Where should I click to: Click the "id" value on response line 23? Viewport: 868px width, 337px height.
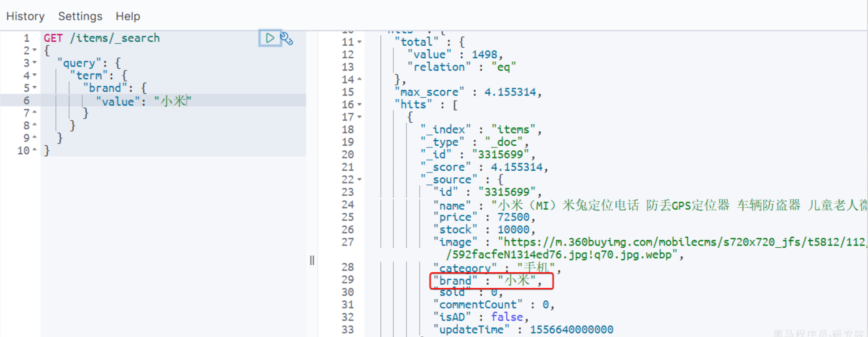(507, 192)
